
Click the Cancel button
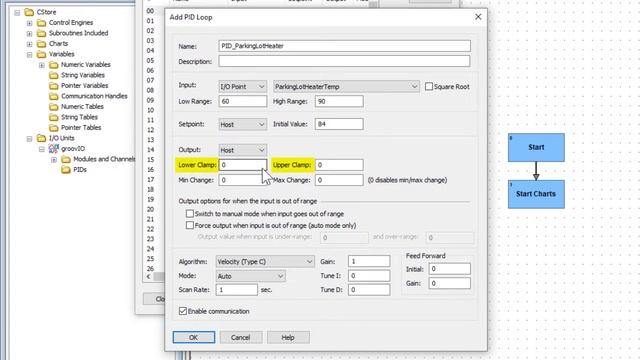pyautogui.click(x=241, y=337)
